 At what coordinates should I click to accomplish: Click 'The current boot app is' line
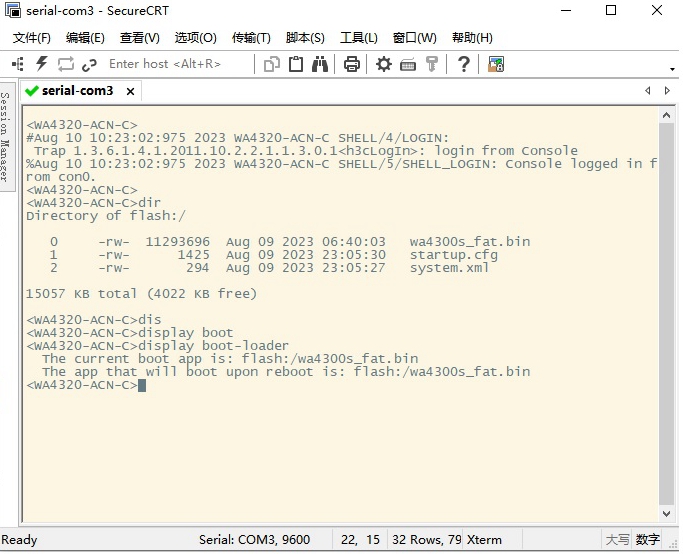click(230, 359)
